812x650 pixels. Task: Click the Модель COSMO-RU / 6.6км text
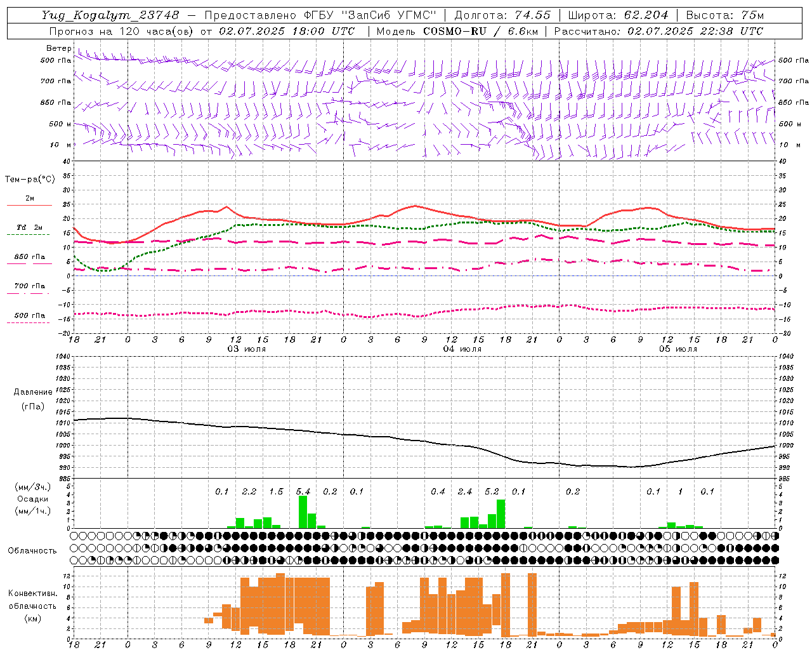pos(457,31)
